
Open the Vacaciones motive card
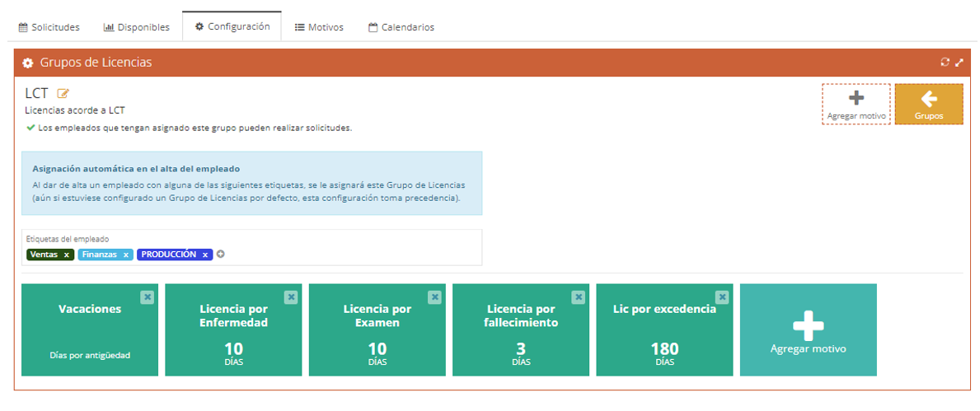[x=89, y=329]
